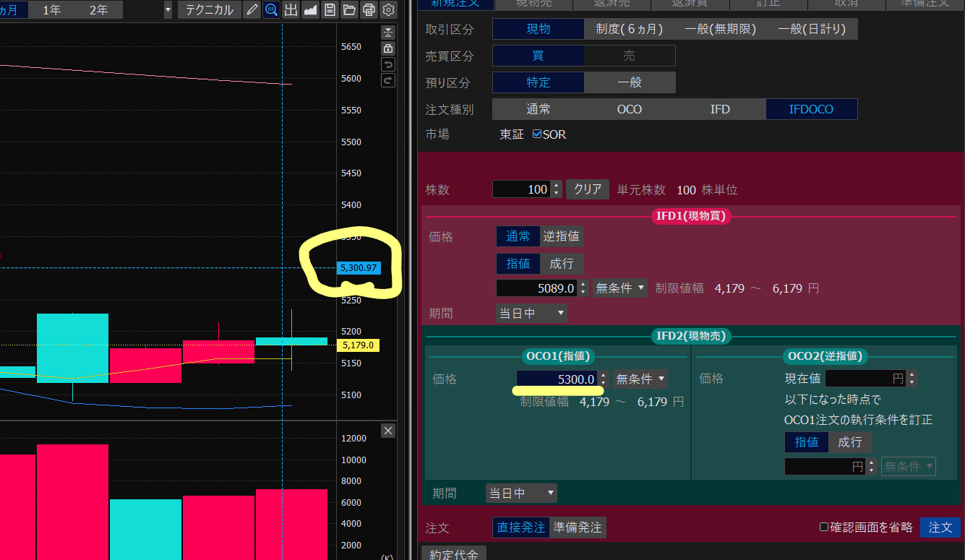The height and width of the screenshot is (560, 965).
Task: Click the save chart icon
Action: point(330,9)
